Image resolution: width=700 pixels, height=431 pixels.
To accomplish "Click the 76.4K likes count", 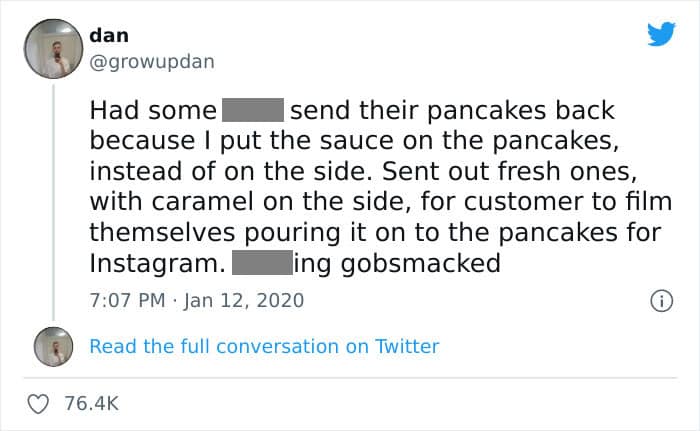I will click(x=90, y=403).
